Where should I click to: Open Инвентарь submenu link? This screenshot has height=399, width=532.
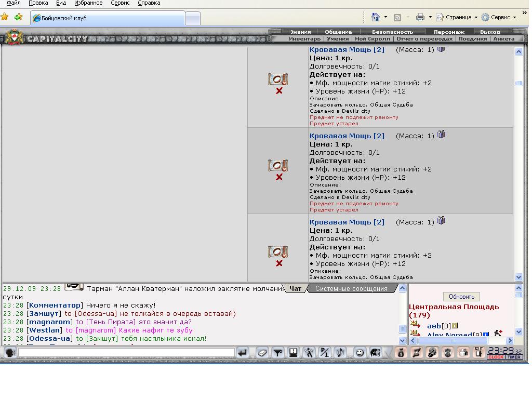[x=304, y=38]
